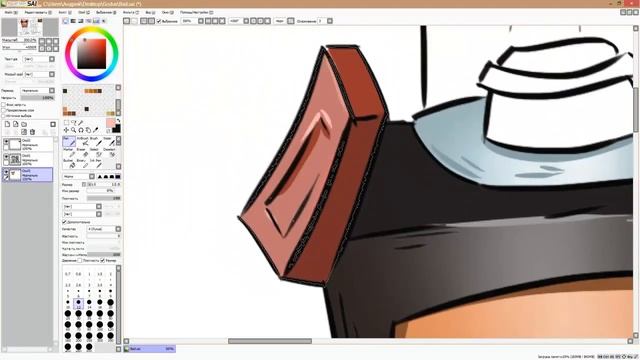Open the stabilizer value dropdown
Image resolution: width=640 pixels, height=360 pixels.
tap(325, 21)
